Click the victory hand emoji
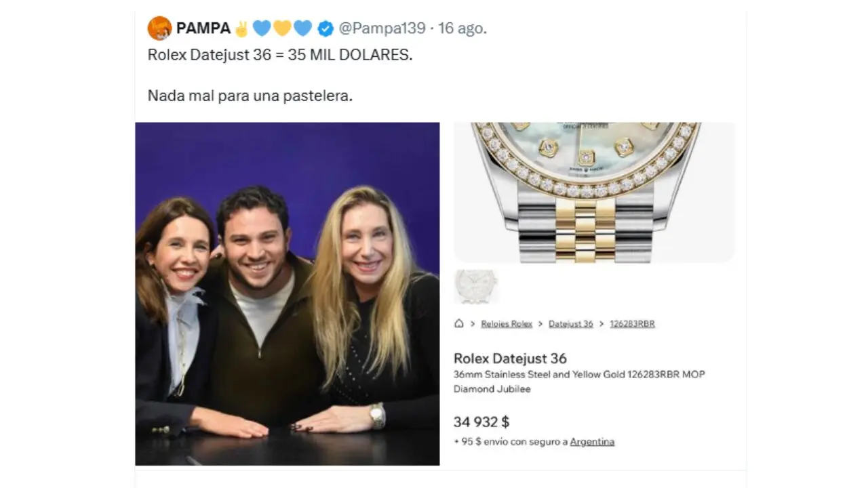Screen dimensions: 868x488 point(241,28)
